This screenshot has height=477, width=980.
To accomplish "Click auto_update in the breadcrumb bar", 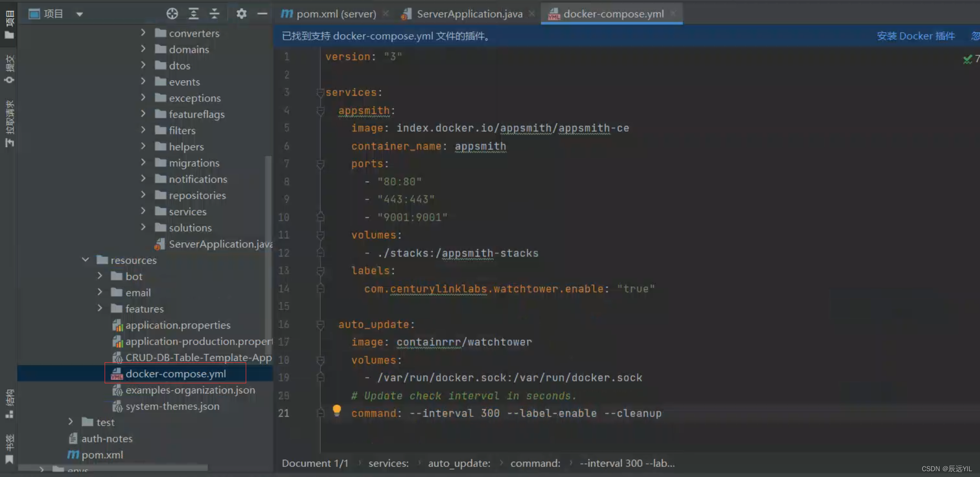I will (459, 463).
